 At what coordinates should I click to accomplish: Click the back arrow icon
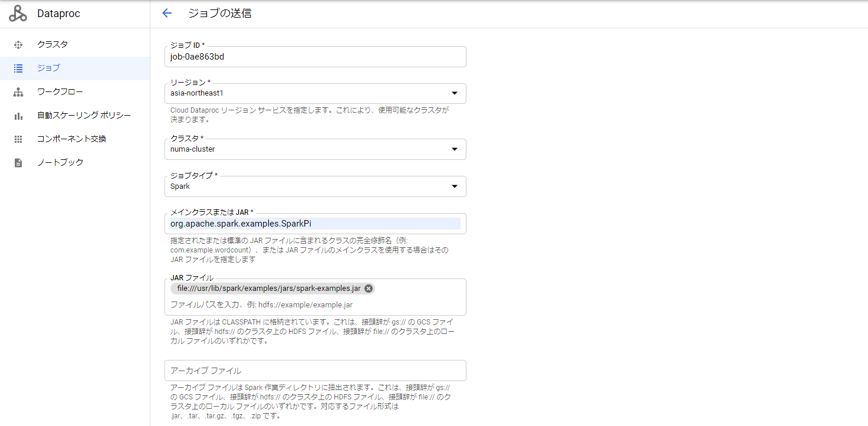tap(167, 14)
